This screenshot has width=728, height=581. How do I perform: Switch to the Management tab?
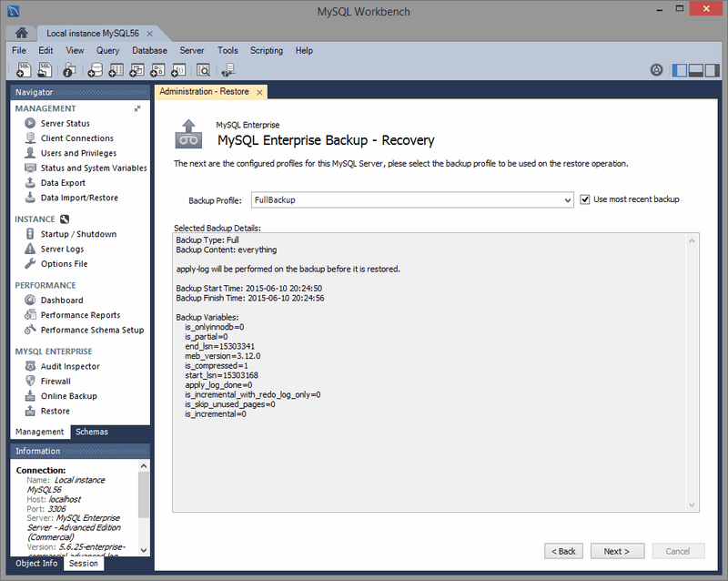pyautogui.click(x=39, y=432)
